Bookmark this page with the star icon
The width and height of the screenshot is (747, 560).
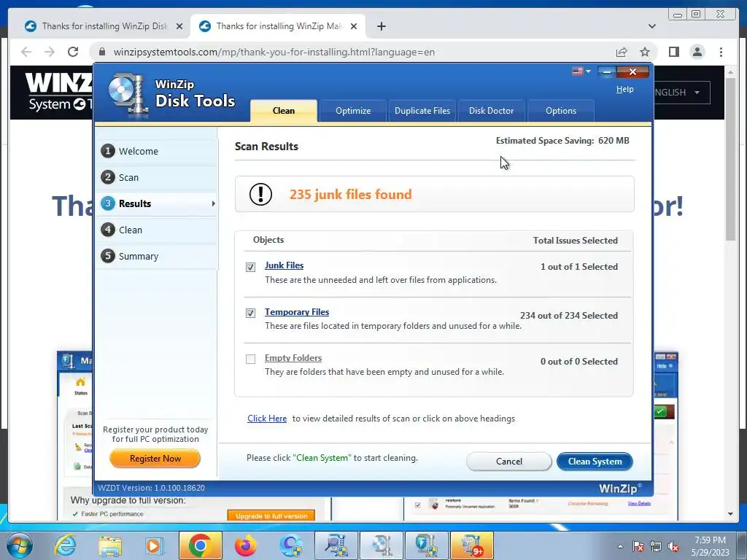pyautogui.click(x=645, y=52)
